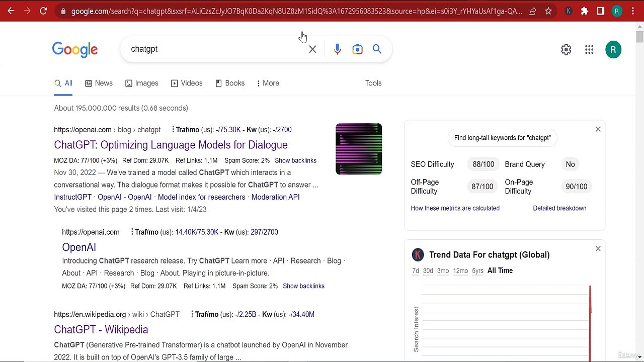Select the 5yrs trend range
This screenshot has width=644, height=362.
(x=477, y=270)
